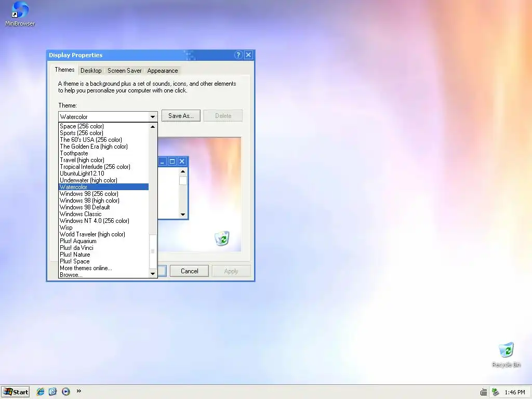Image resolution: width=532 pixels, height=399 pixels.
Task: Switch to the Desktop tab
Action: click(x=91, y=71)
